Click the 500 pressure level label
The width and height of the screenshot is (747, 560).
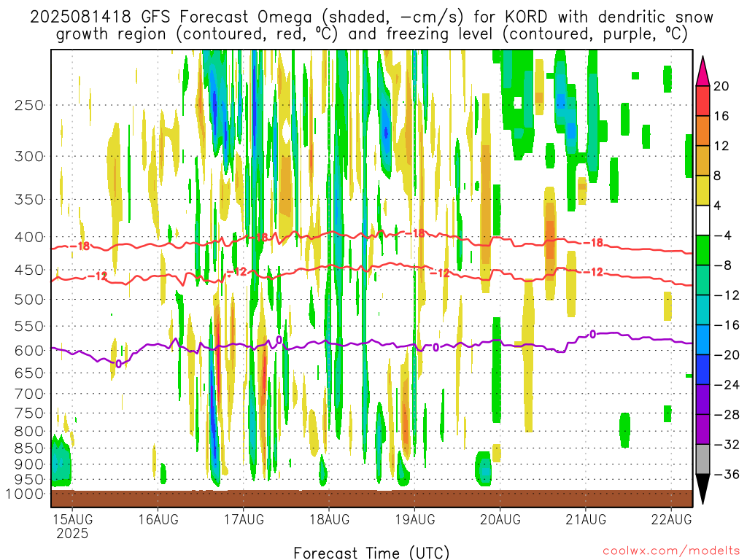(x=29, y=300)
